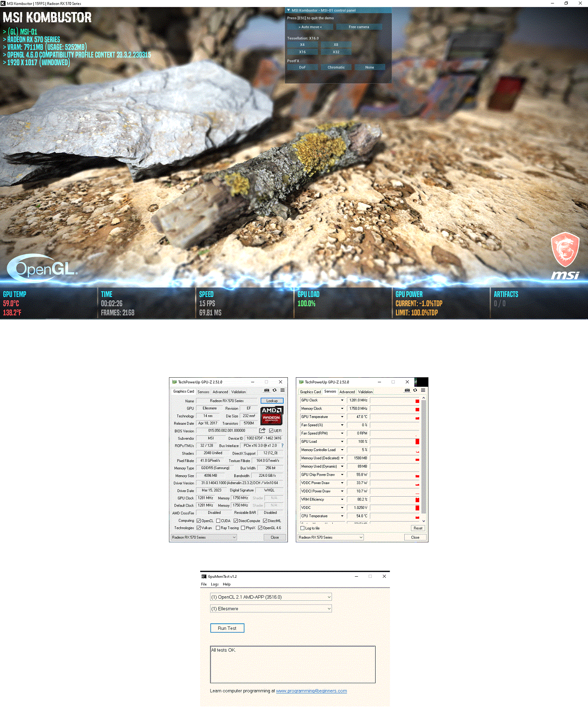This screenshot has height=719, width=588.
Task: Click the GPU Load sensor history graph
Action: [395, 442]
